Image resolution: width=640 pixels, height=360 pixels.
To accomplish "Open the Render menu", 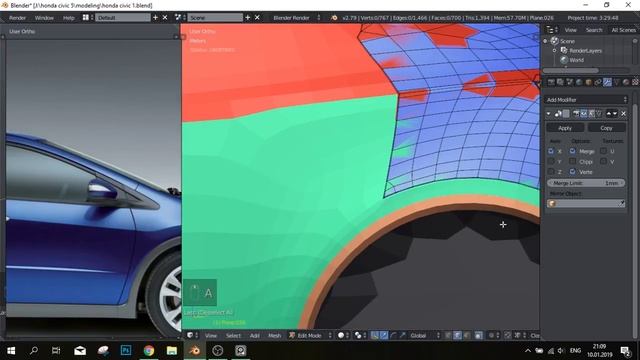I will [x=17, y=18].
